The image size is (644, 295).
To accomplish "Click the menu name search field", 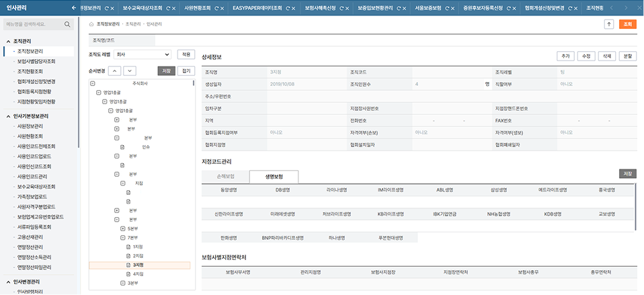I will click(x=32, y=24).
